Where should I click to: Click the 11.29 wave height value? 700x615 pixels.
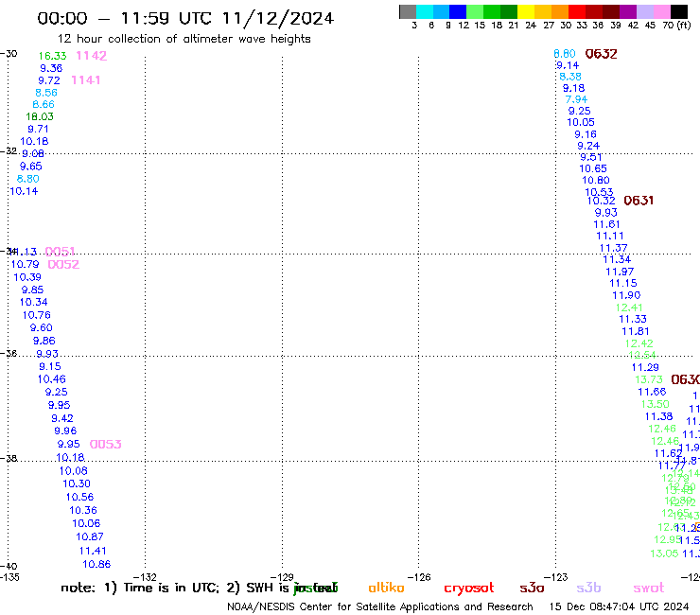(x=645, y=367)
